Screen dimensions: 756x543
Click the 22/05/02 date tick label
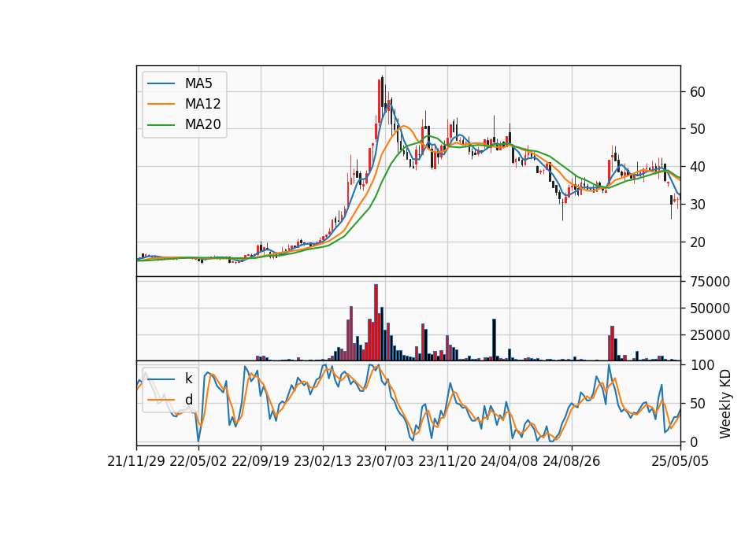point(198,461)
